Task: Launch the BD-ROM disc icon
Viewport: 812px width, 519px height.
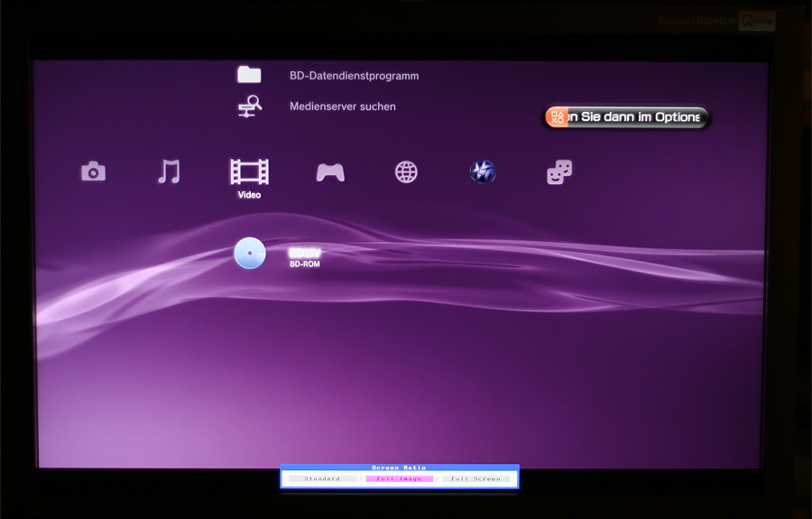Action: click(250, 253)
